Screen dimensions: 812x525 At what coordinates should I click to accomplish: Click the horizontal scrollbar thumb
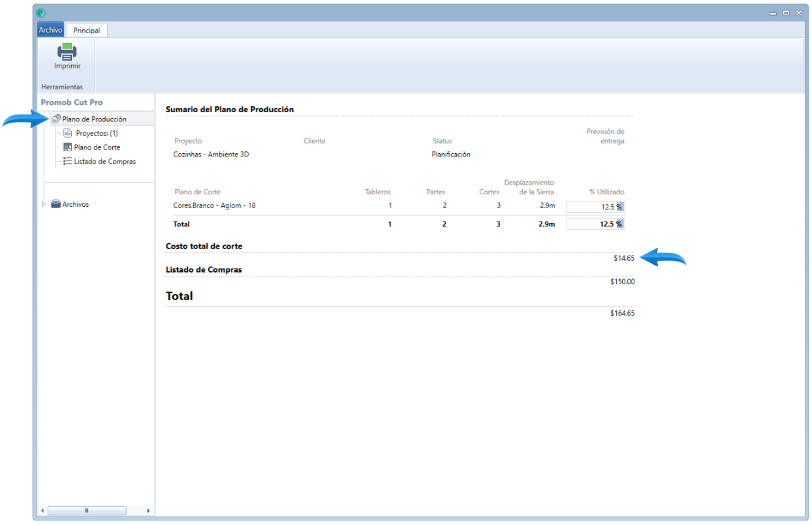click(x=87, y=511)
